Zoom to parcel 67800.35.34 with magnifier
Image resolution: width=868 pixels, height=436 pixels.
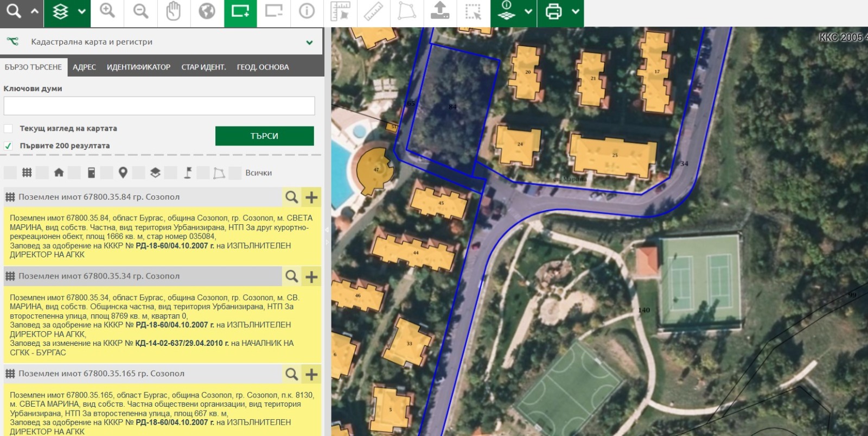pos(292,276)
